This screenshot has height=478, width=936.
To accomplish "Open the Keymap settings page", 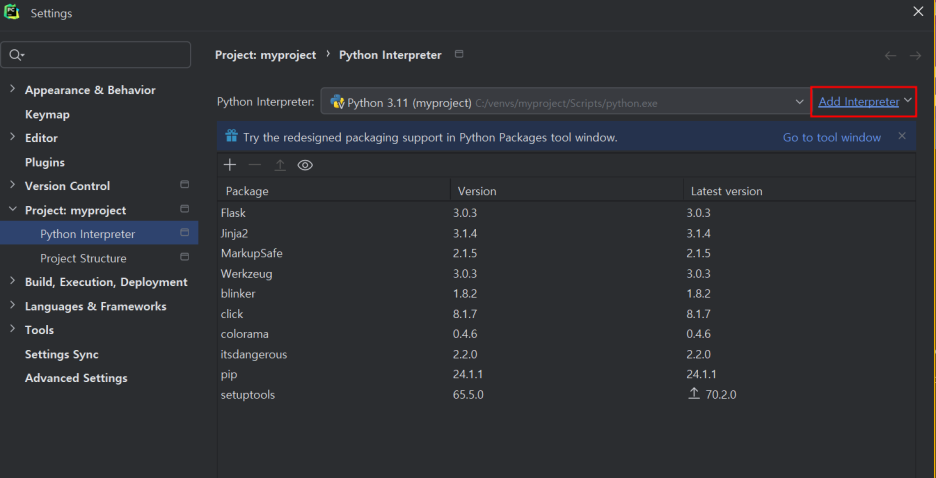I will 47,114.
